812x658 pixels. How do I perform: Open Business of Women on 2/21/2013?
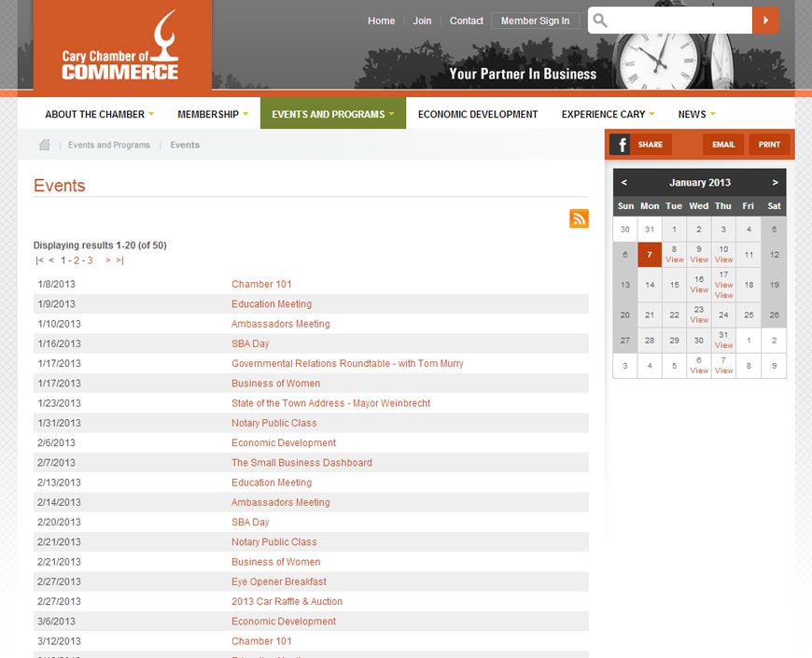coord(276,562)
